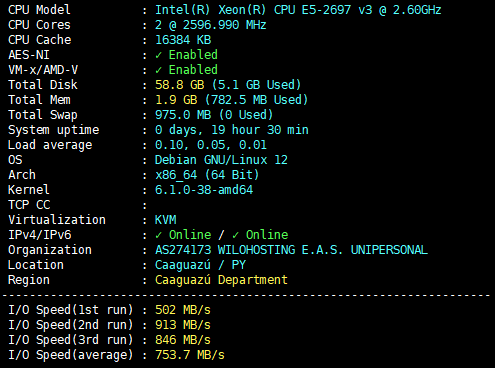495x368 pixels.
Task: Click the Organization label
Action: (50, 250)
